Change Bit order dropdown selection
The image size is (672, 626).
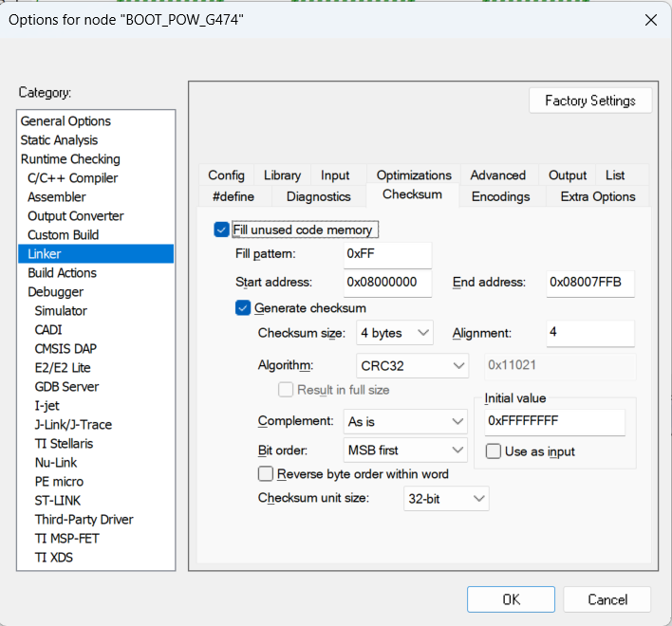(405, 450)
